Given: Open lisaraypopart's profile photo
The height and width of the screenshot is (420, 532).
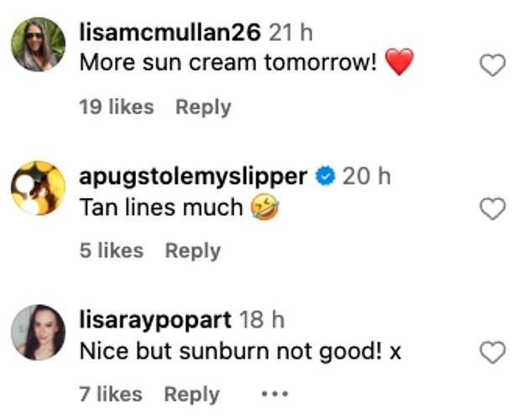Looking at the screenshot, I should pos(39,332).
